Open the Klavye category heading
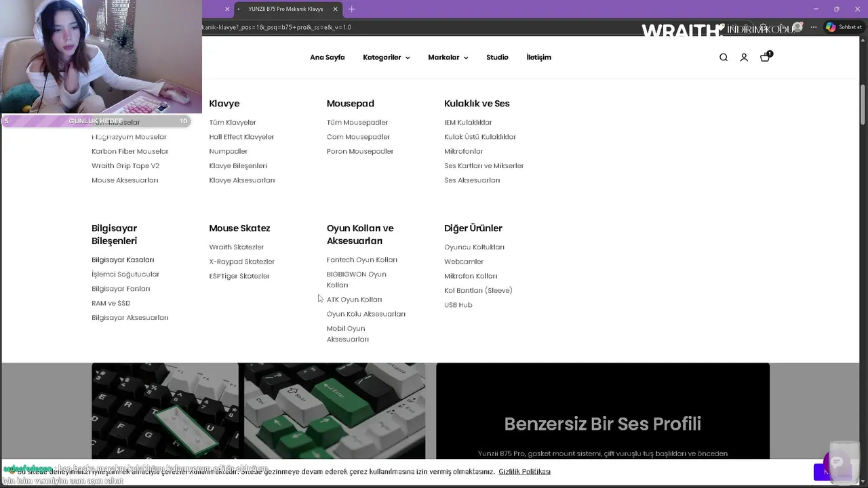Screen dimensions: 868x488 tap(224, 104)
